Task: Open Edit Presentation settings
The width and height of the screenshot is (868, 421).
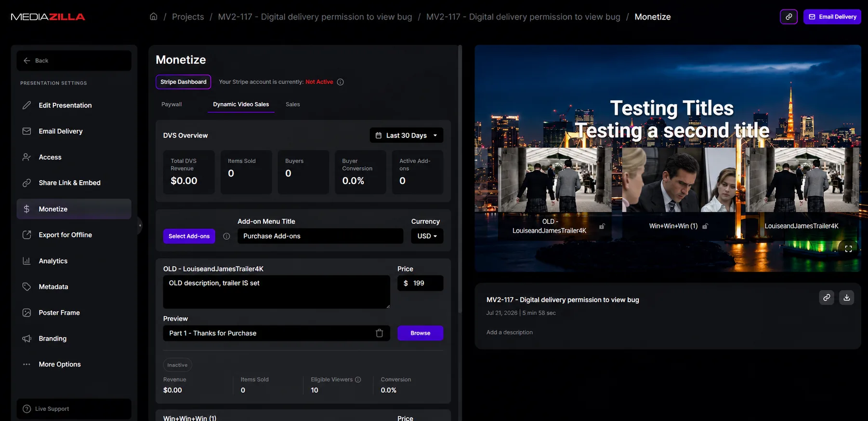Action: 74,105
